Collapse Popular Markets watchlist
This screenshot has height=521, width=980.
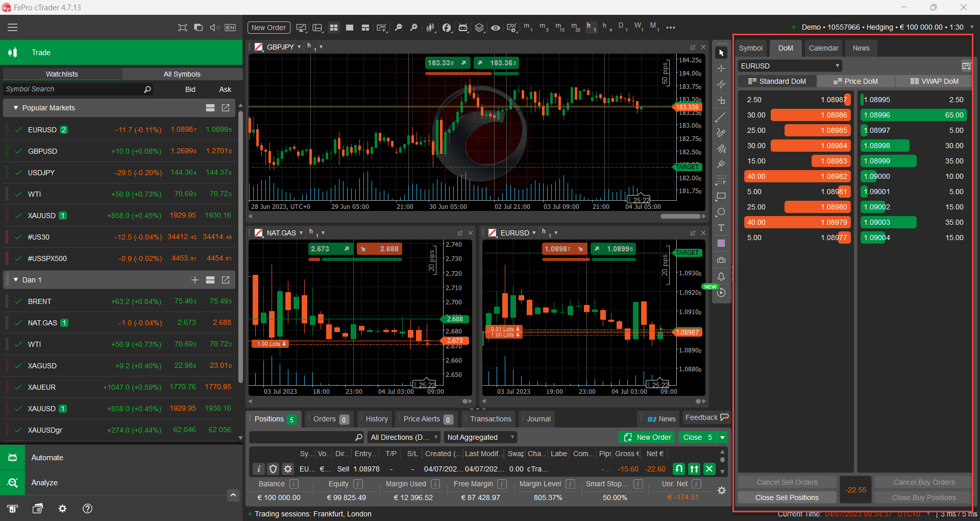[x=16, y=108]
